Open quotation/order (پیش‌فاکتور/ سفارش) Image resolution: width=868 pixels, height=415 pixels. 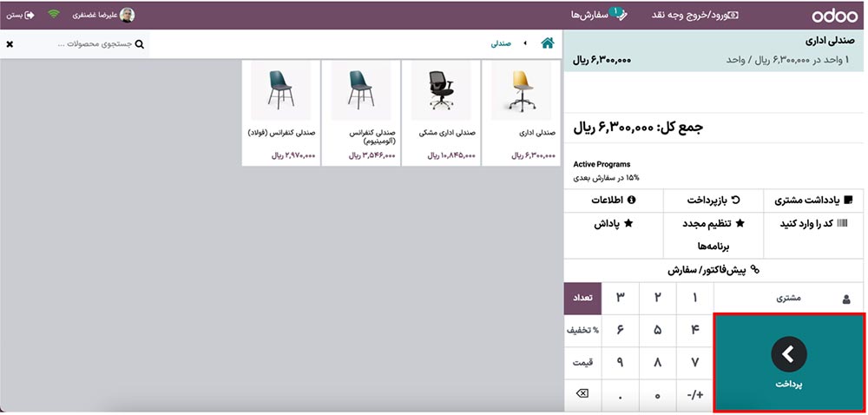click(x=713, y=271)
